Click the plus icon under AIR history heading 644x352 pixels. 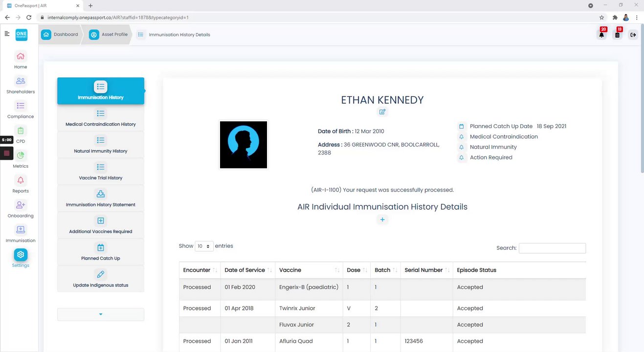[382, 220]
